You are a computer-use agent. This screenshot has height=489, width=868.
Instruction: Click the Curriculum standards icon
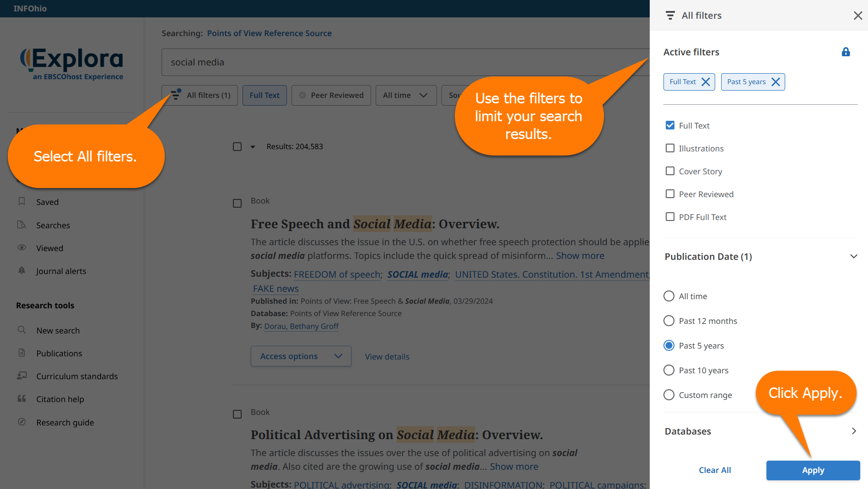22,376
